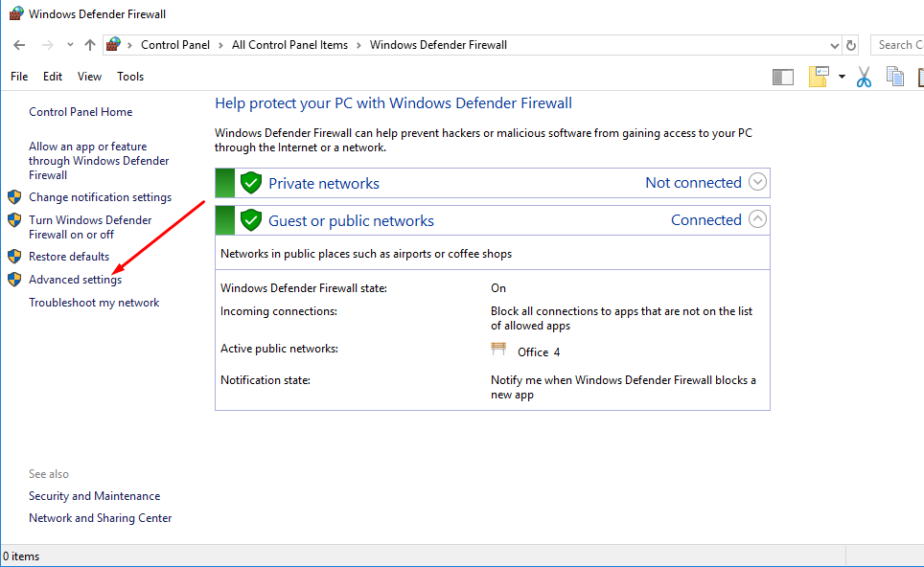Click Help protect your PC heading
Viewport: 924px width, 567px height.
[393, 103]
